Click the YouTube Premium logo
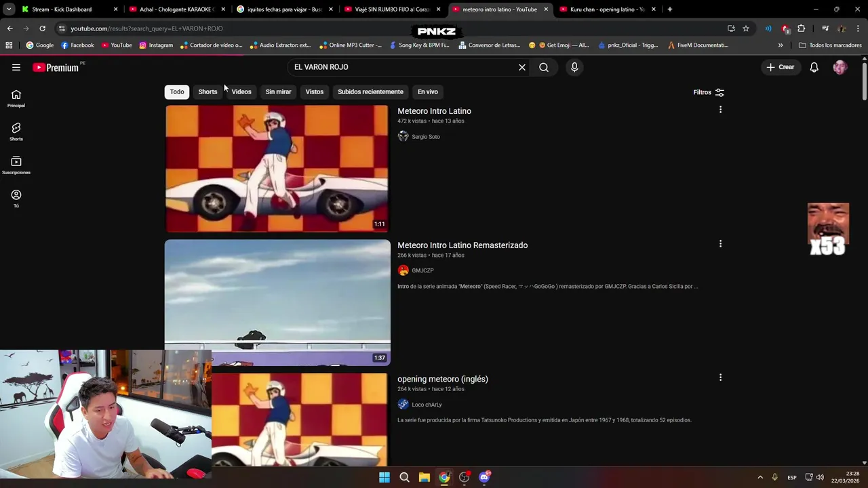 click(x=56, y=67)
